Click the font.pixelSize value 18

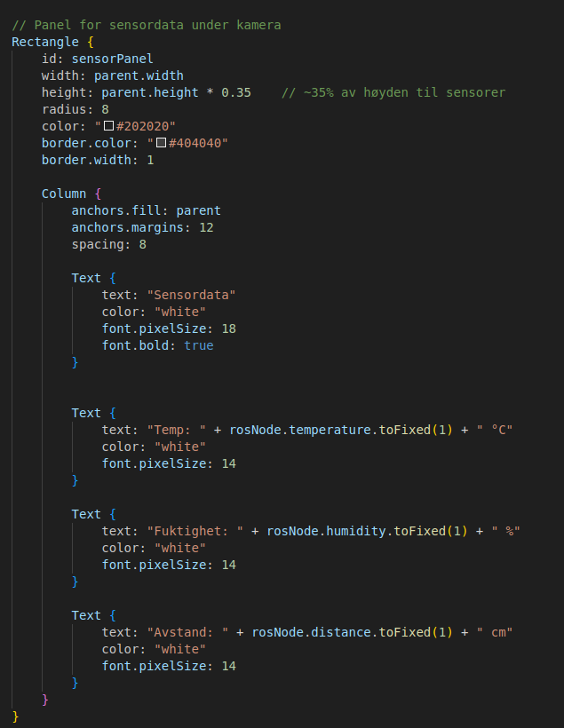(228, 328)
